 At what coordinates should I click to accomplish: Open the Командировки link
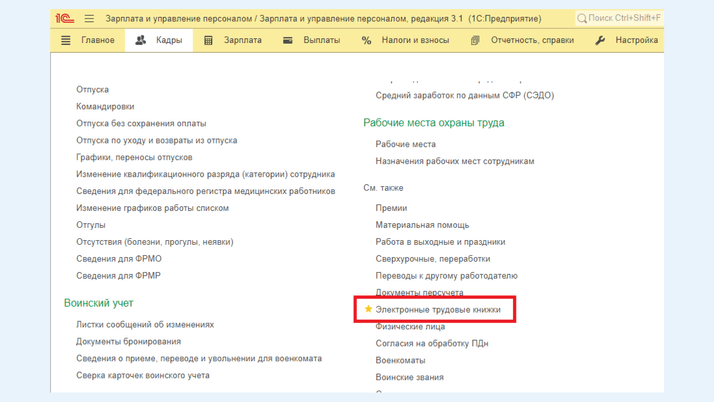[x=105, y=106]
